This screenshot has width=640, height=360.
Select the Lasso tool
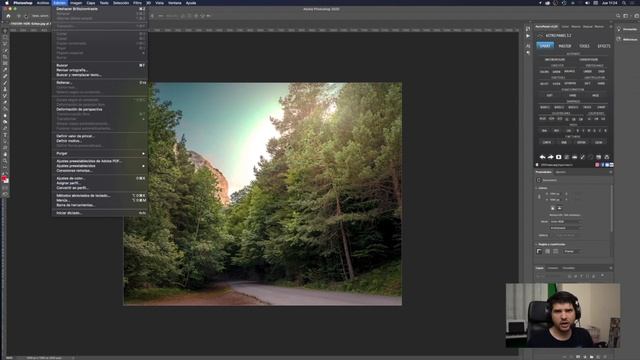pos(5,44)
